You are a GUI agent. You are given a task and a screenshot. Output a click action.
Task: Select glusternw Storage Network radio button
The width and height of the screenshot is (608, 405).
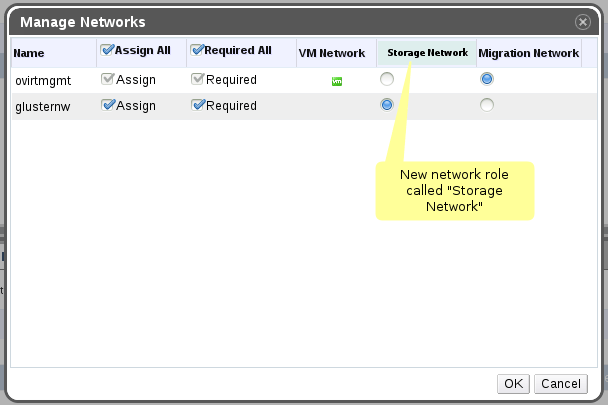pyautogui.click(x=387, y=104)
